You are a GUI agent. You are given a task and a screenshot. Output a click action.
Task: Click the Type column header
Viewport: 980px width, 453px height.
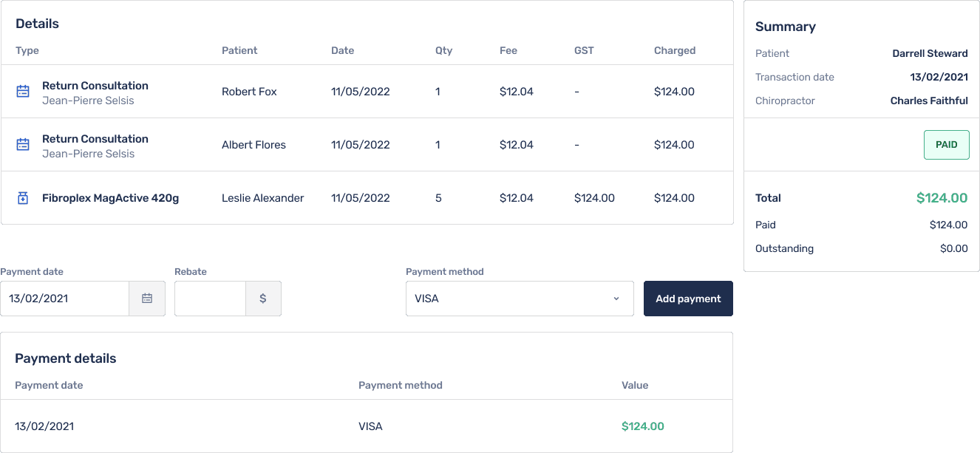(27, 50)
